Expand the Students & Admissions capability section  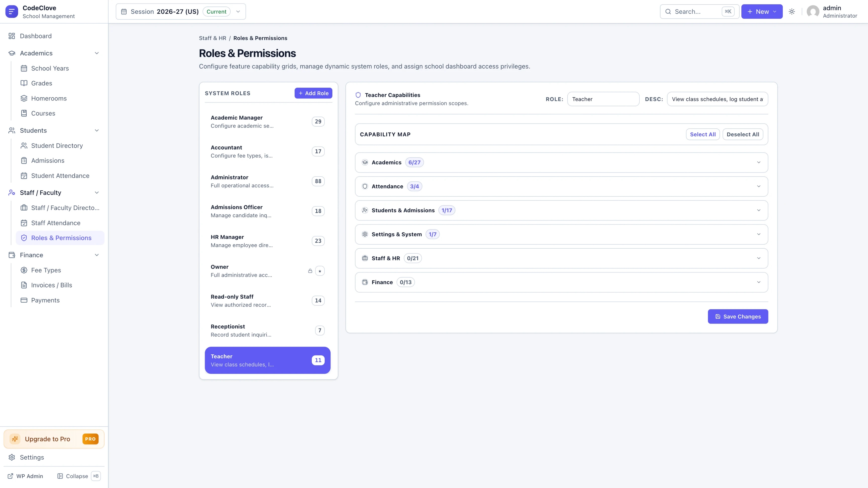point(561,210)
